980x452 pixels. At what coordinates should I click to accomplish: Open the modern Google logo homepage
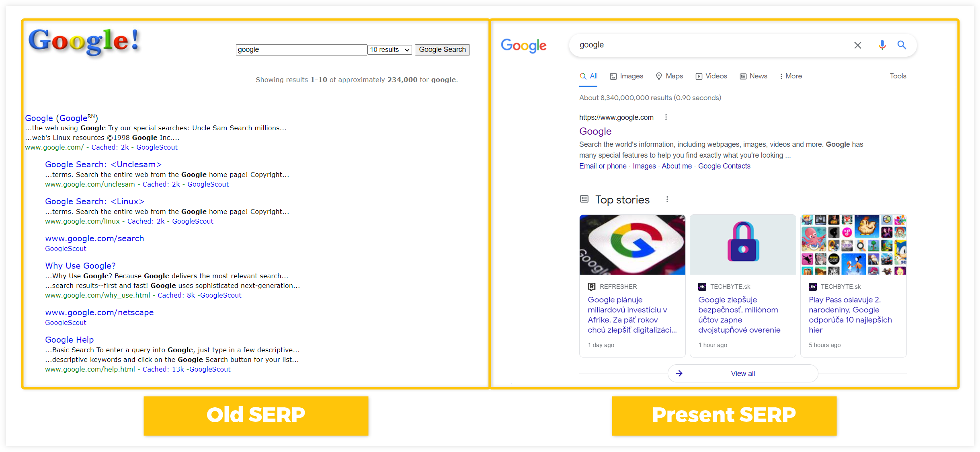coord(523,45)
